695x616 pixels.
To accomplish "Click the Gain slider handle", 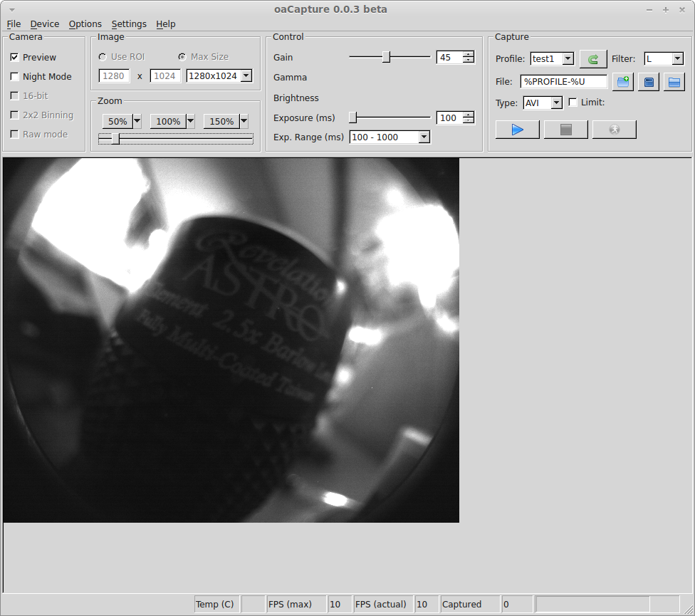I will pos(386,57).
